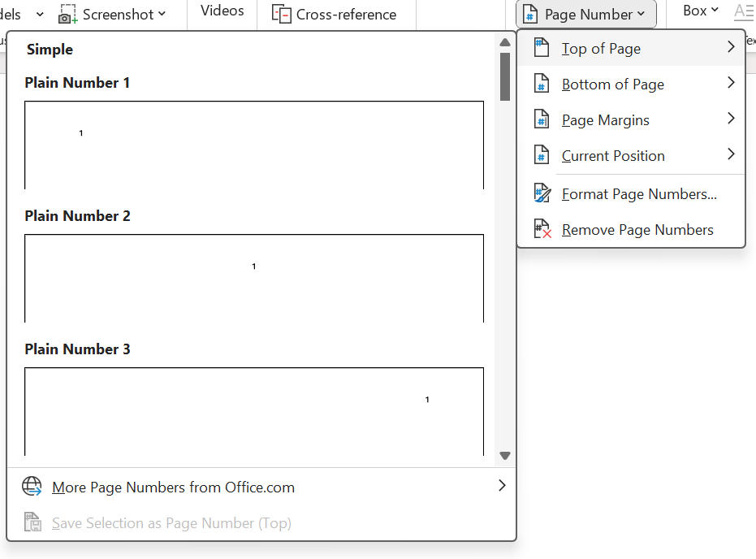Open the dropdown arrow next to dels
Viewport: 756px width, 559px height.
[x=40, y=15]
